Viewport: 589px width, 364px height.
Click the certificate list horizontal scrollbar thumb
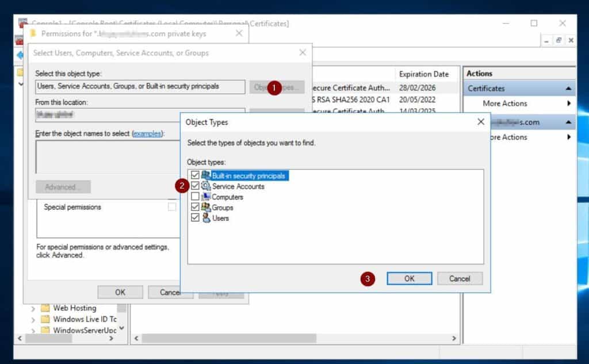229,338
